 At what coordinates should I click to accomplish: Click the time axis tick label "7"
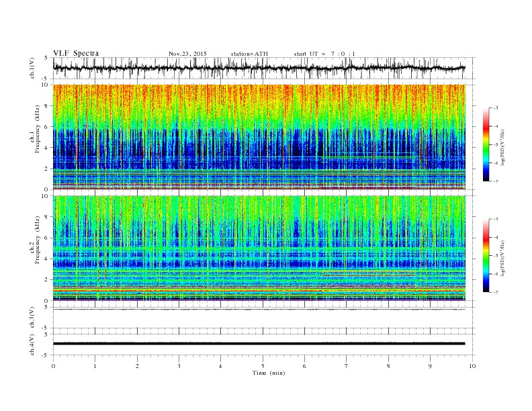click(347, 366)
